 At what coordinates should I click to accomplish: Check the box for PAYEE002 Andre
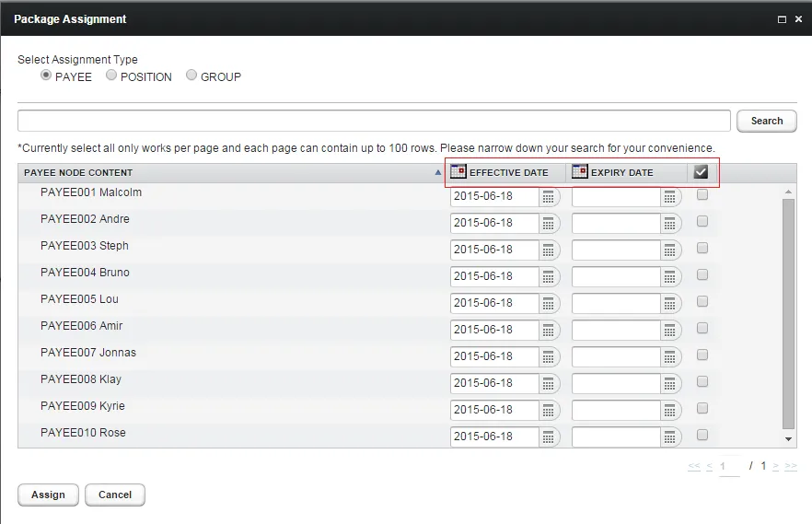(x=702, y=221)
